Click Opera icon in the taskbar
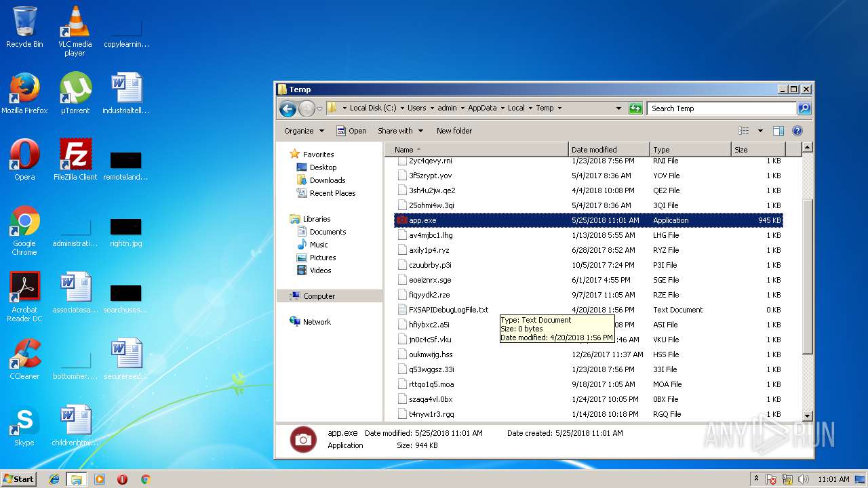Viewport: 868px width, 488px height. coord(122,479)
